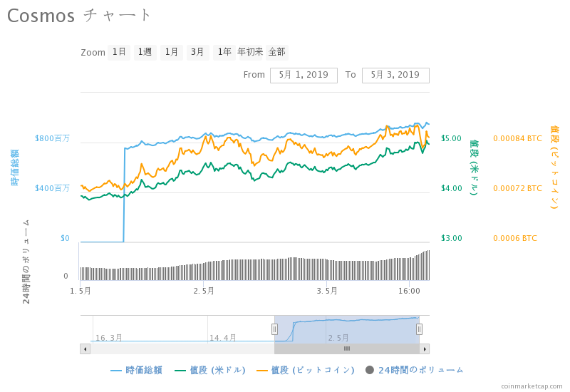570x392 pixels.
Task: Click the 14. 4月 navigator date label
Action: tap(223, 338)
